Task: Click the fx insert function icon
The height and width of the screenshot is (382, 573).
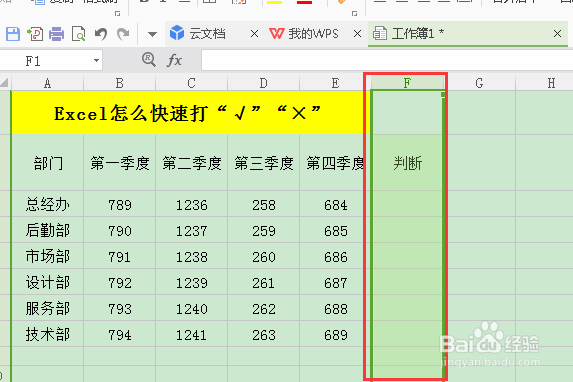Action: 174,60
